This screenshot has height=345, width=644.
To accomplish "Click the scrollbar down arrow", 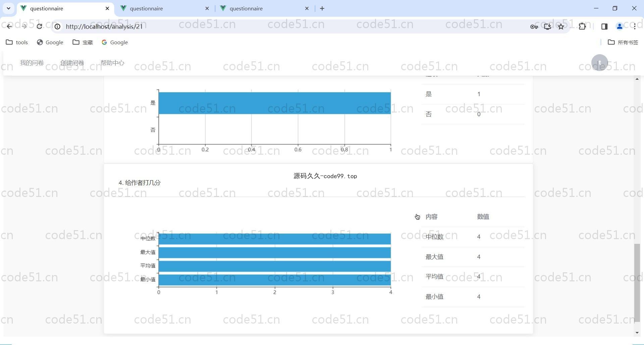I will tap(637, 333).
